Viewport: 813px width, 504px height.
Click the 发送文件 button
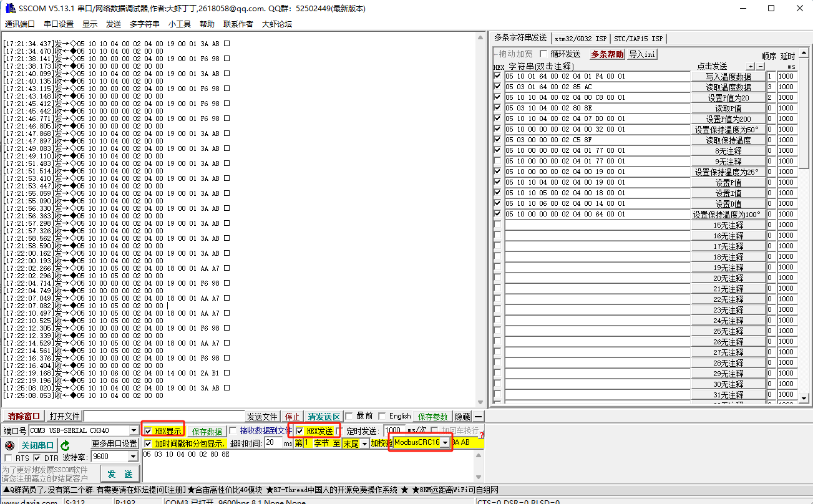262,416
